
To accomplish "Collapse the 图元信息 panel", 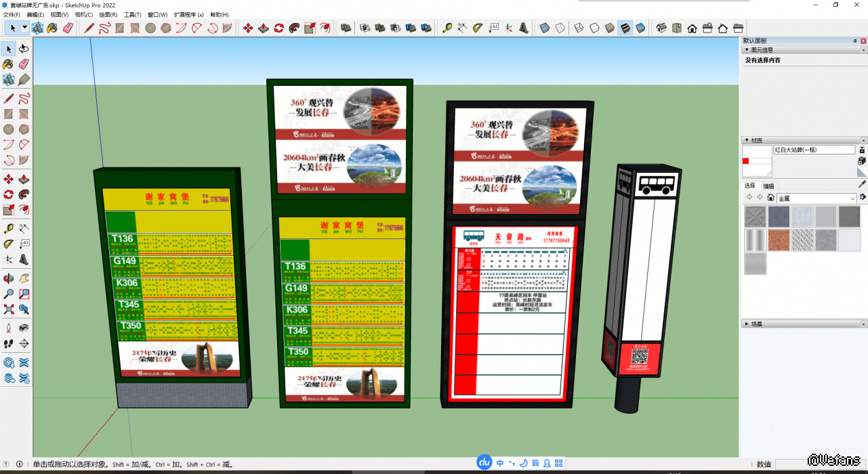I will [x=747, y=49].
